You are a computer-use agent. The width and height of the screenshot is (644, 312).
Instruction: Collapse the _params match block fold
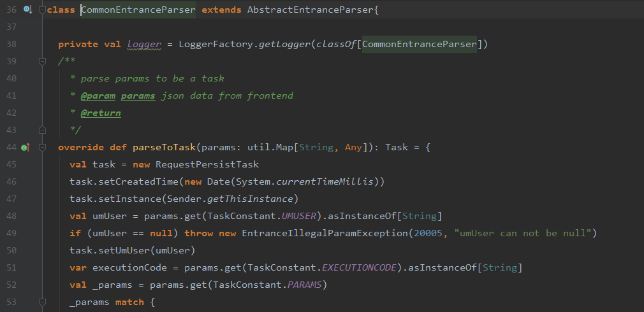pyautogui.click(x=43, y=302)
